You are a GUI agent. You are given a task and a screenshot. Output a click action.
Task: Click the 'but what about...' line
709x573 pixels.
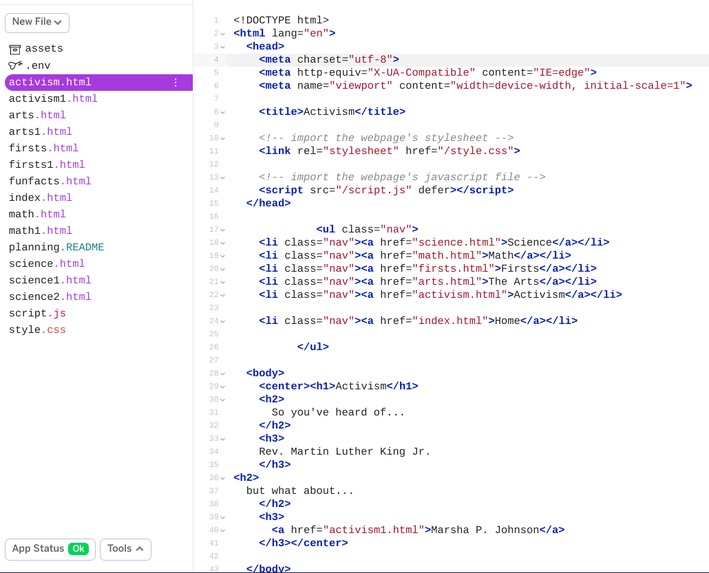click(x=300, y=491)
